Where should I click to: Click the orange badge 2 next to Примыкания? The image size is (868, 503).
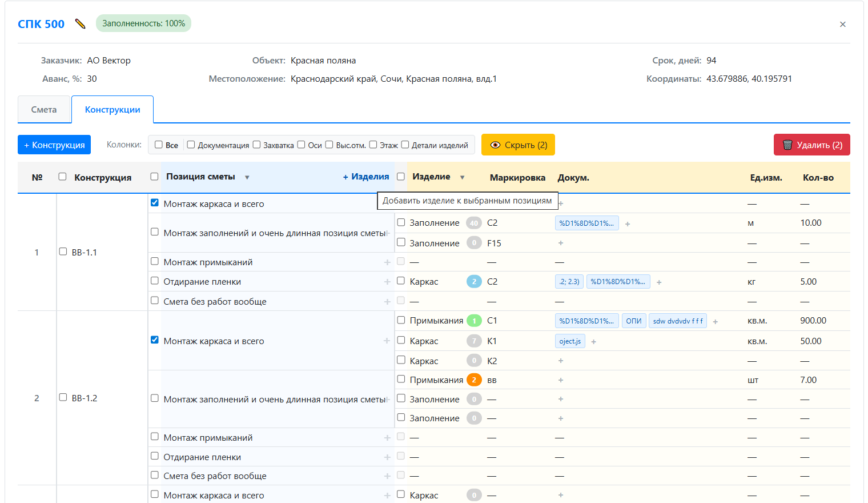474,380
